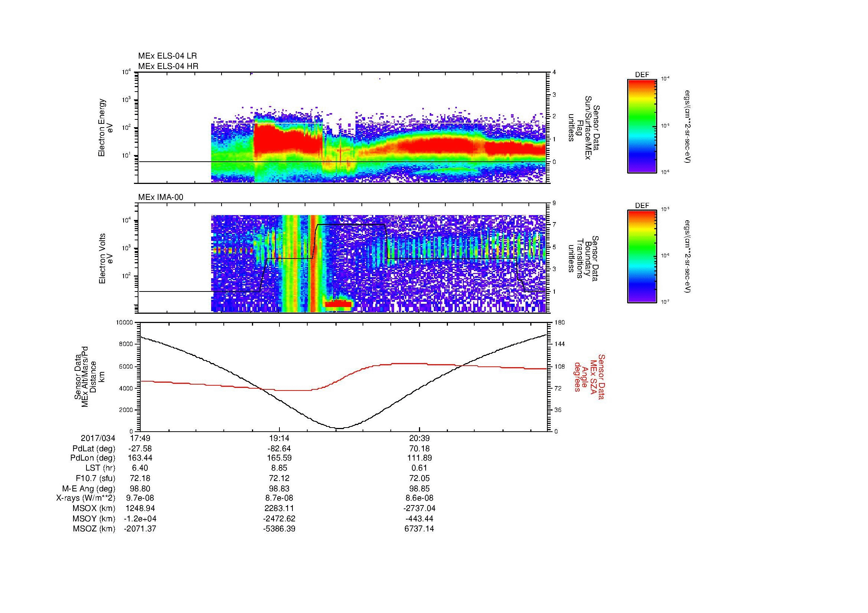Click the PdLon value '111.89'

tap(419, 458)
